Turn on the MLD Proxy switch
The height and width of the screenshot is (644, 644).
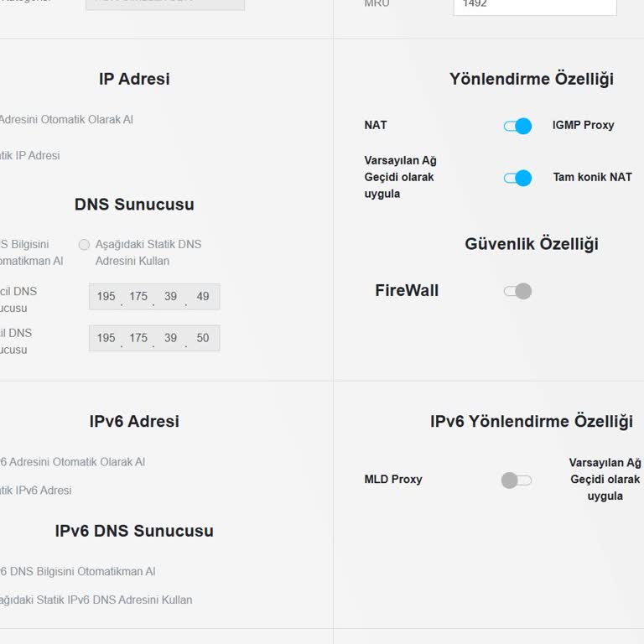click(517, 480)
